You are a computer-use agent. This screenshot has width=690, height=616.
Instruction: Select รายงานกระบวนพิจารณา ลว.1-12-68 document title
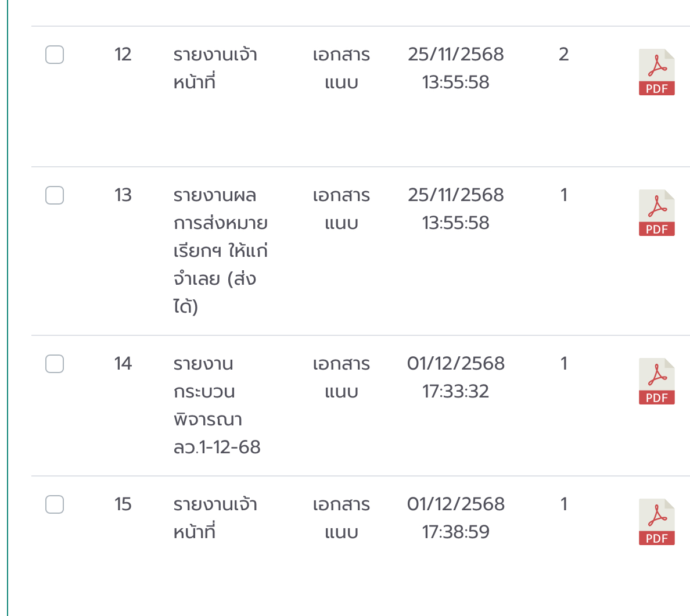(217, 405)
